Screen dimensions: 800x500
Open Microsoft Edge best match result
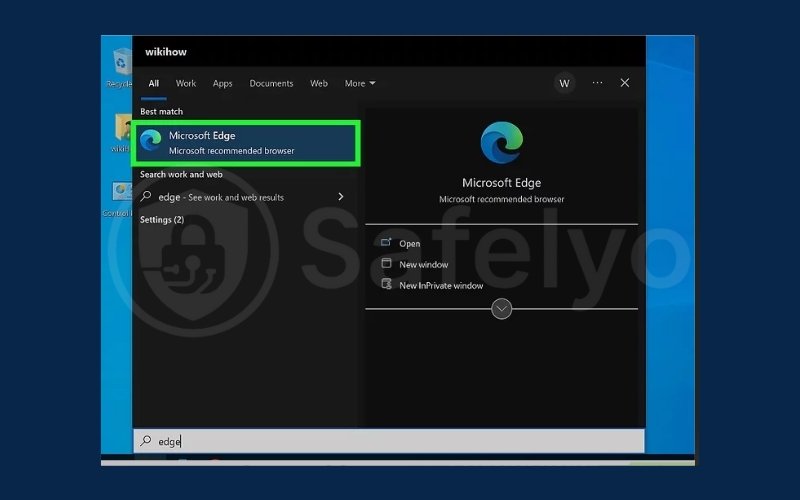point(246,143)
